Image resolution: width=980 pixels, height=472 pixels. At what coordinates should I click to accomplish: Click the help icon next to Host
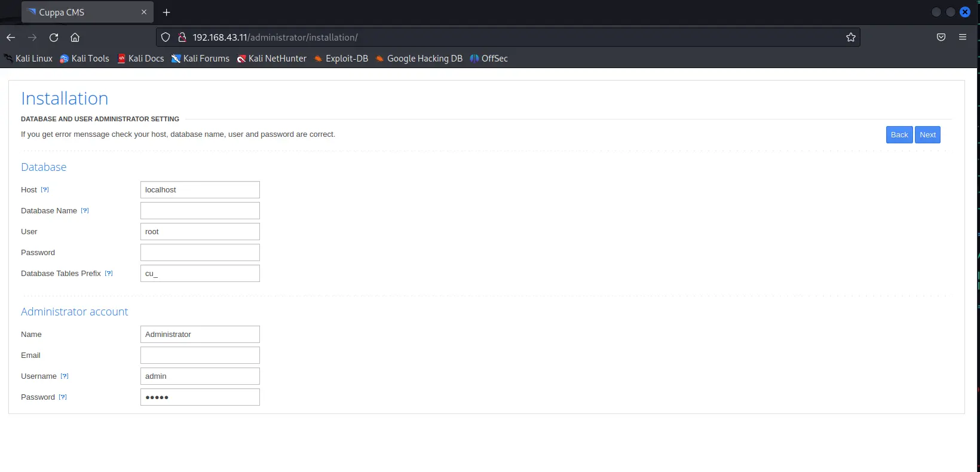[45, 190]
